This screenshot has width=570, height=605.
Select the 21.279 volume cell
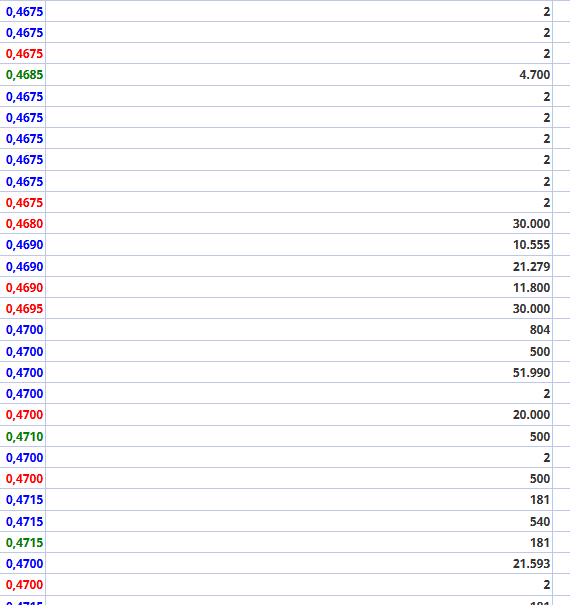tap(299, 266)
